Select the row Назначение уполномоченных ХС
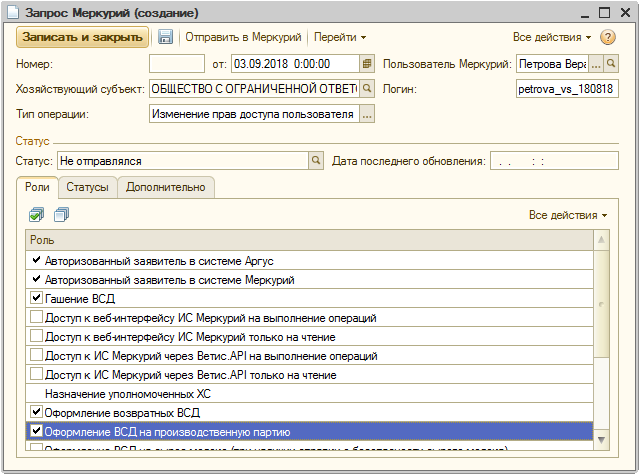 (309, 394)
